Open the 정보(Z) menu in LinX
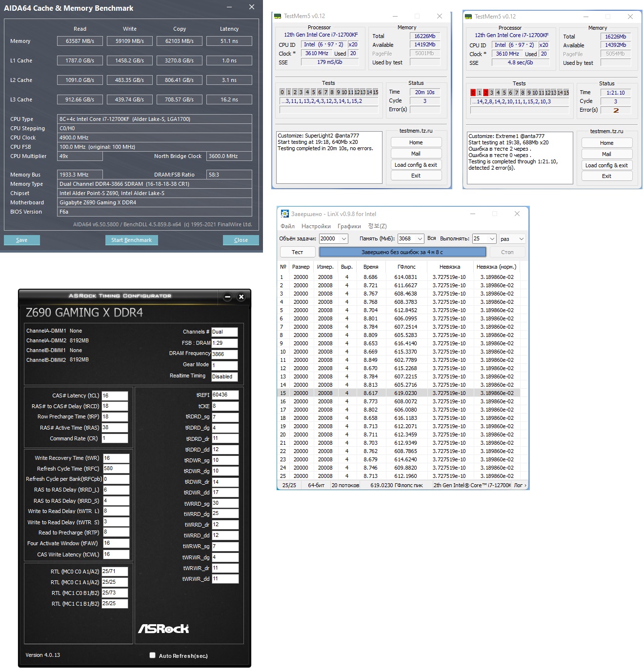Screen dimensions: 644x672 click(377, 226)
